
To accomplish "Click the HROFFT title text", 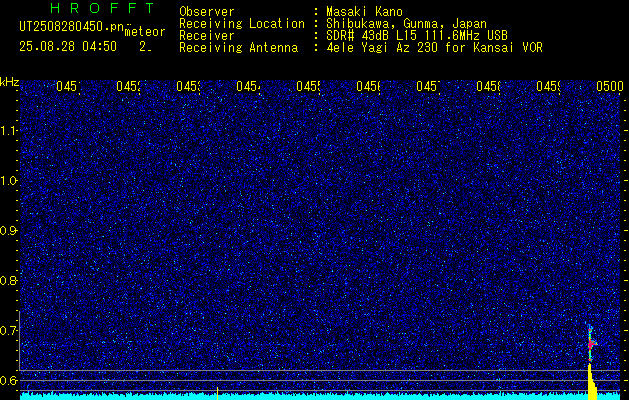I will [x=102, y=8].
